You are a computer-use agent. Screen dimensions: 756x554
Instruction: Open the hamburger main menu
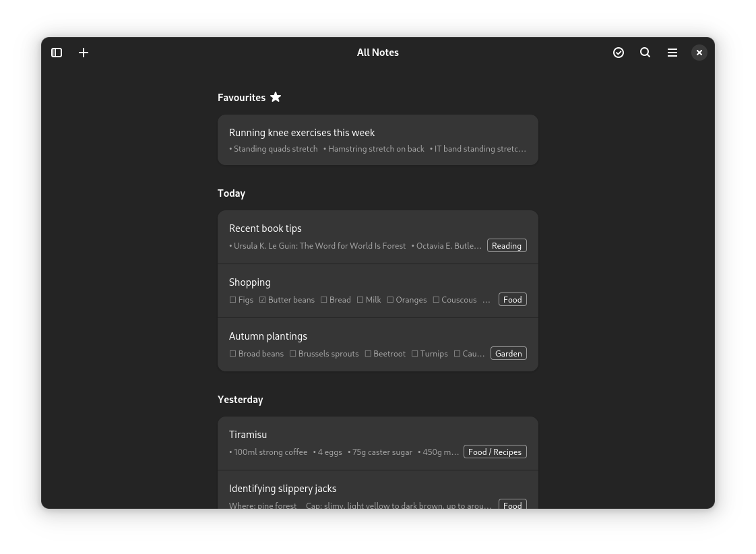(x=672, y=53)
